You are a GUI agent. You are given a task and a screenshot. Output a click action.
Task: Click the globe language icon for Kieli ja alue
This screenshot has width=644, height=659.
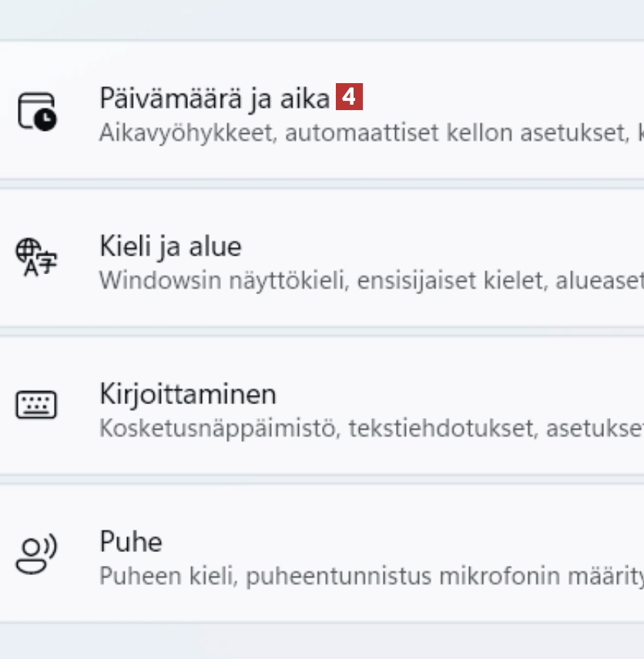pos(37,258)
